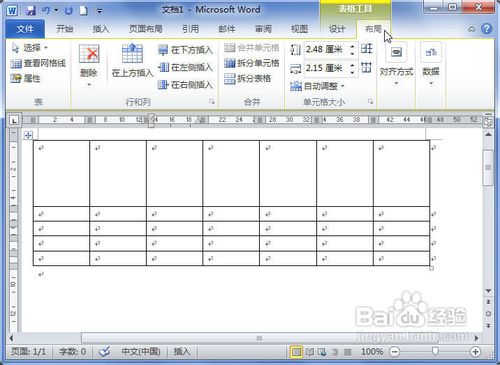Open the 行和列 group dialog launcher
The width and height of the screenshot is (500, 365).
212,102
